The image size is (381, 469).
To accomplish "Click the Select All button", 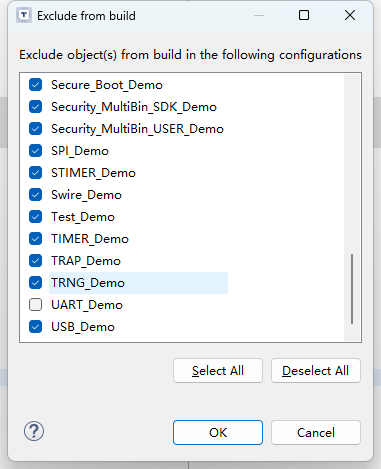I will (x=218, y=371).
